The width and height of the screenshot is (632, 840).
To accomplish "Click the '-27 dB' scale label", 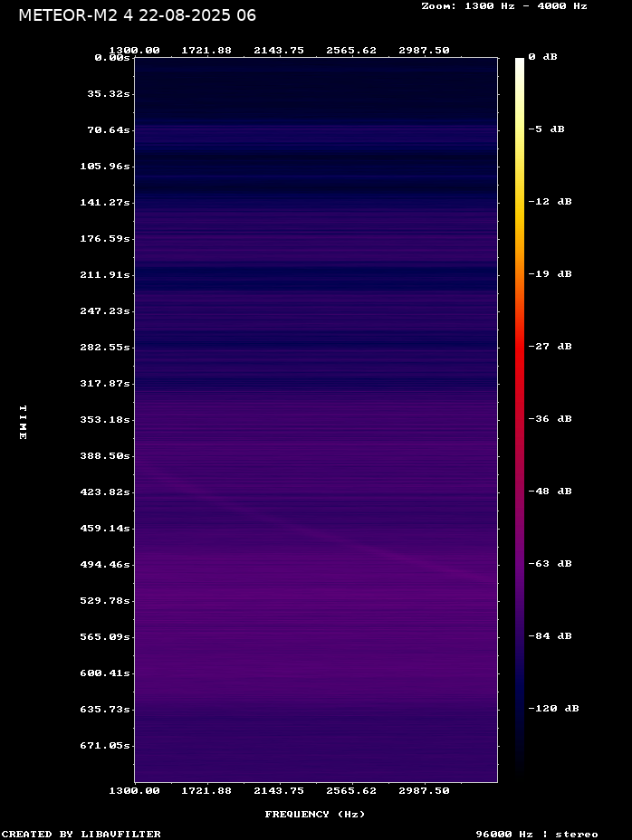I will pos(550,347).
